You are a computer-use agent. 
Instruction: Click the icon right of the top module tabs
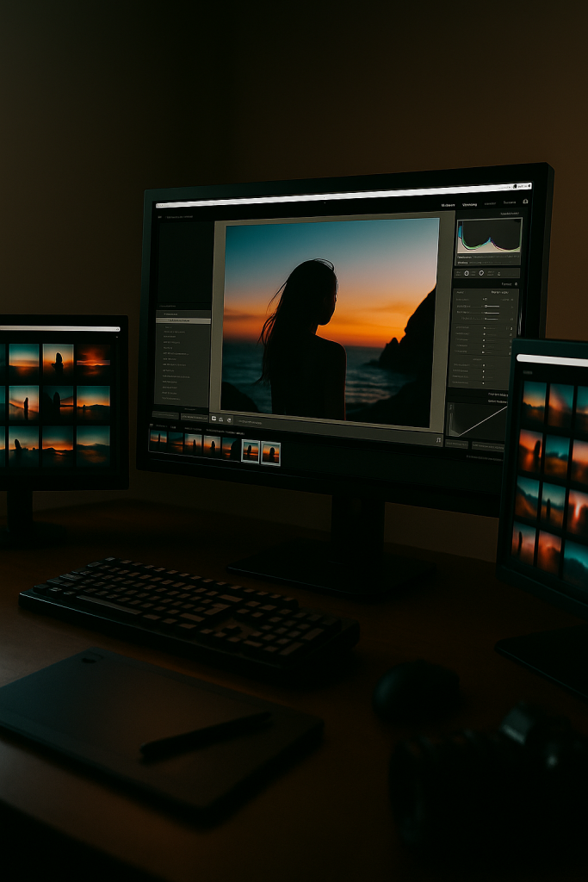pos(525,202)
